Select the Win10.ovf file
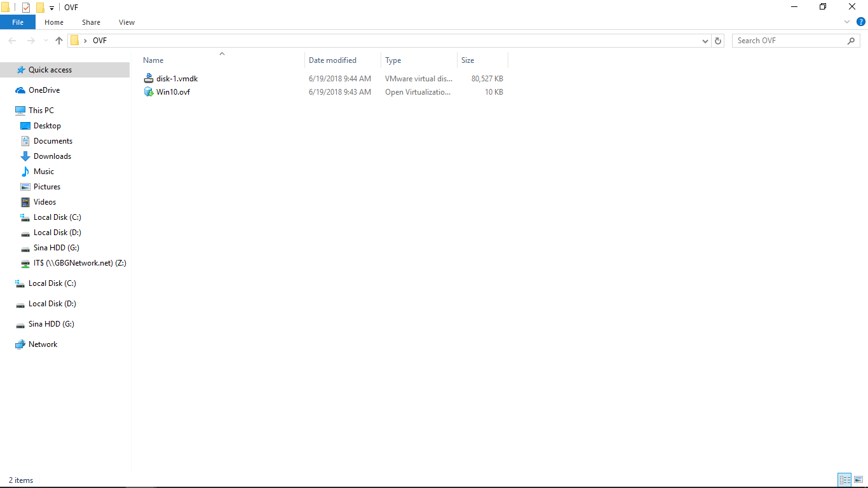This screenshot has width=868, height=488. pos(173,92)
